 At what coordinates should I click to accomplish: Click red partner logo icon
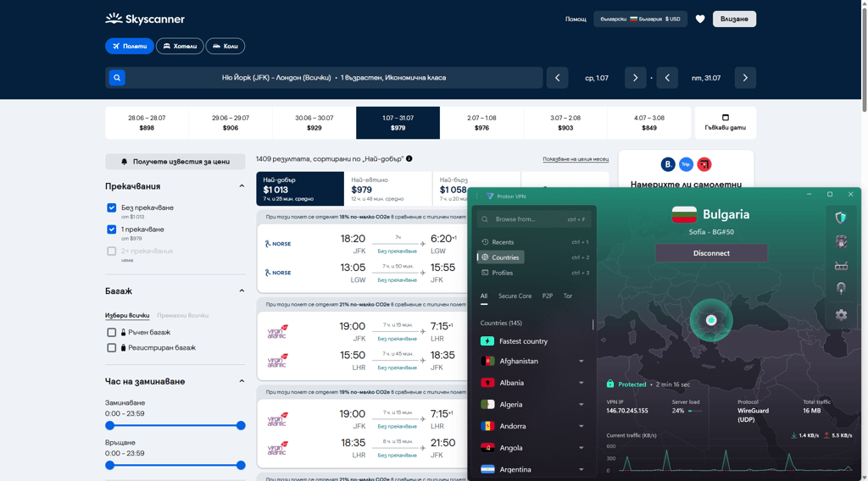tap(704, 164)
